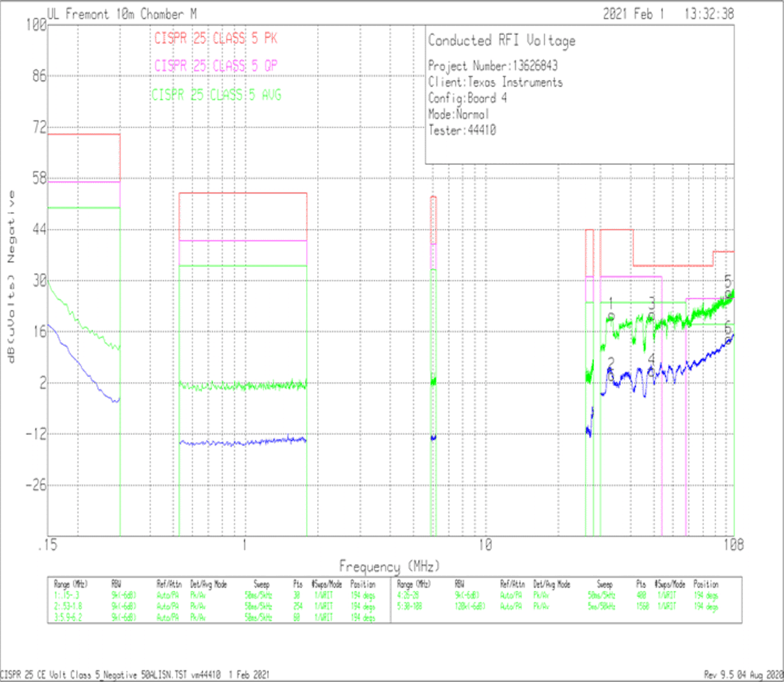Toggle visibility of the red PK limit line
This screenshot has height=682, width=784.
click(x=244, y=193)
